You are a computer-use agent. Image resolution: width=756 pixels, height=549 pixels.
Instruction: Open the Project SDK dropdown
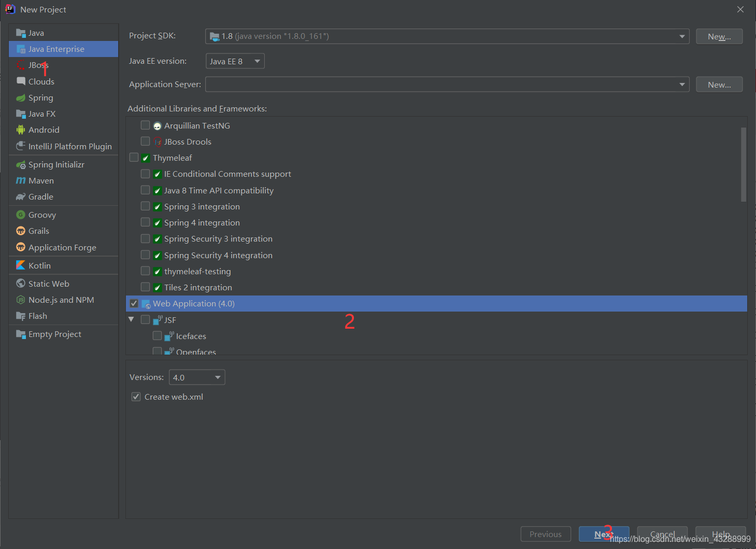[x=447, y=36]
